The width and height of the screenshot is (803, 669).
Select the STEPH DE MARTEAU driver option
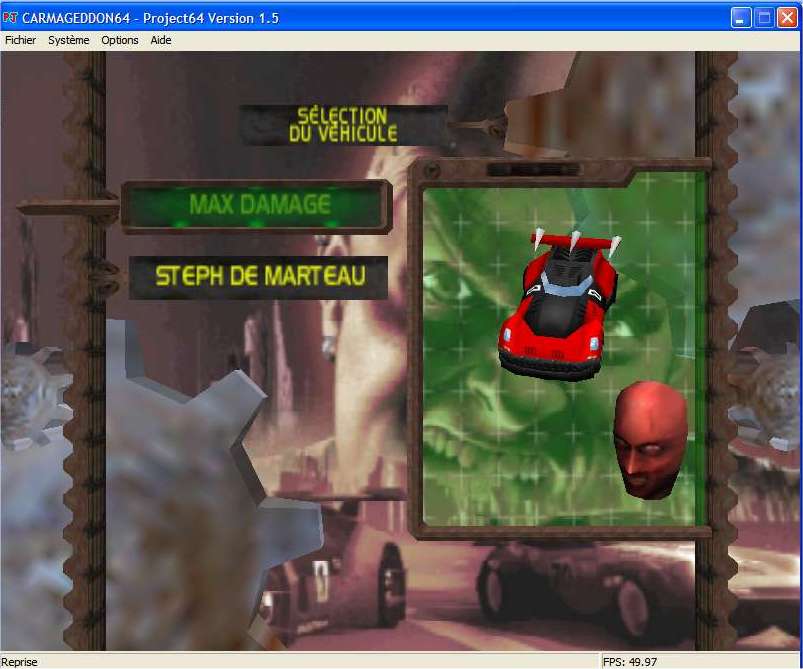259,277
